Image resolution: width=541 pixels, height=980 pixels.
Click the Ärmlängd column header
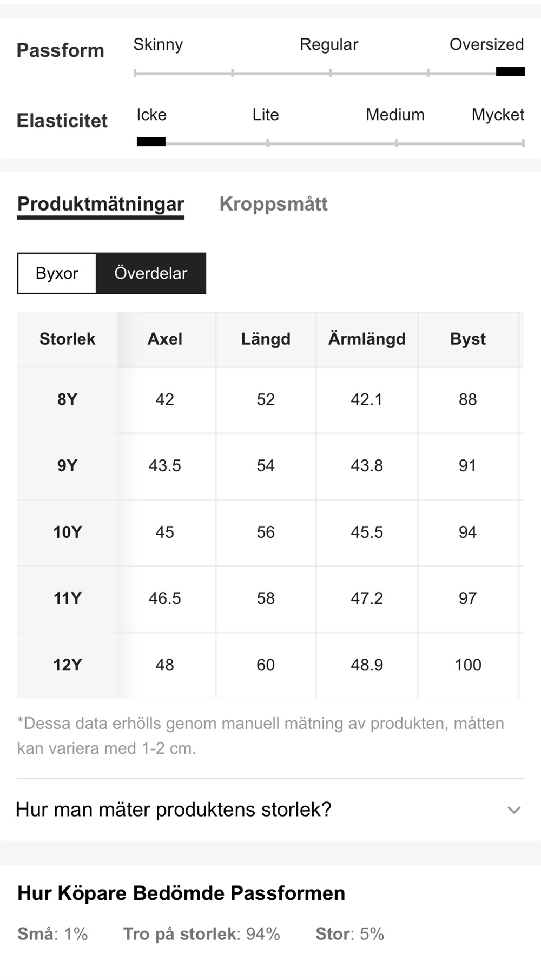pyautogui.click(x=367, y=339)
